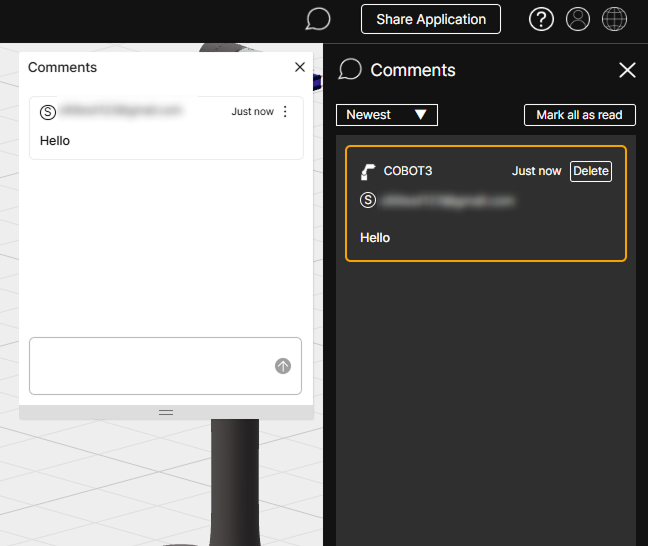Open the Newest sort dropdown
The height and width of the screenshot is (546, 648).
(x=386, y=115)
